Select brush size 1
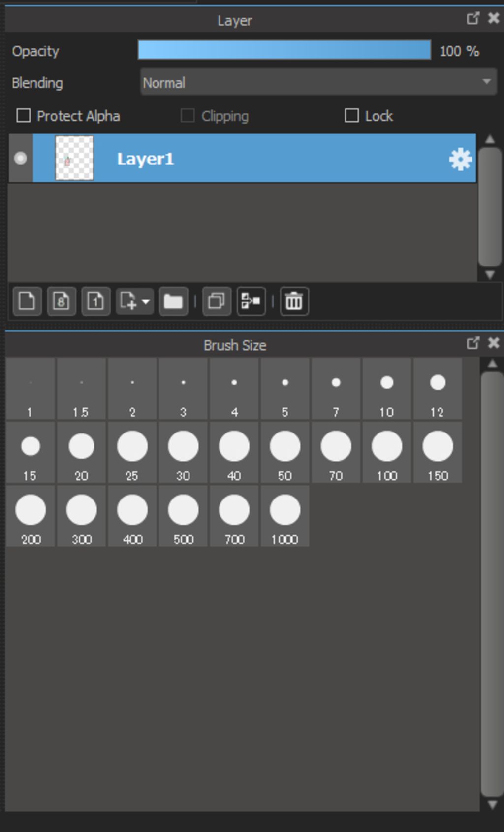504x832 pixels. tap(31, 389)
